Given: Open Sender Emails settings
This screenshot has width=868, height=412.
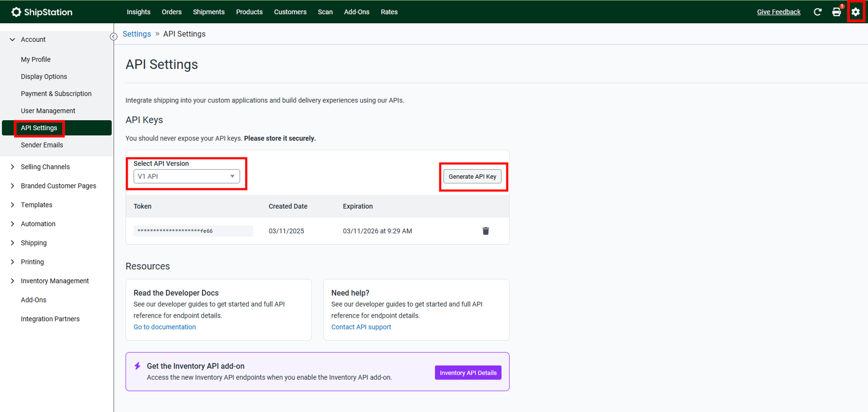Looking at the screenshot, I should 42,145.
